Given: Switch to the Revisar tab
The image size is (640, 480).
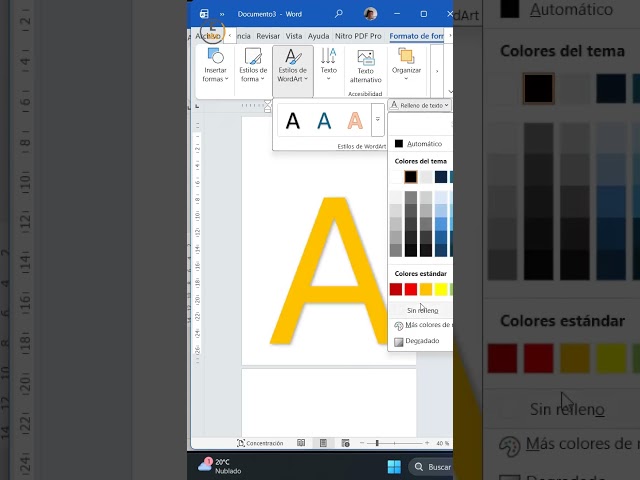Looking at the screenshot, I should [x=268, y=36].
